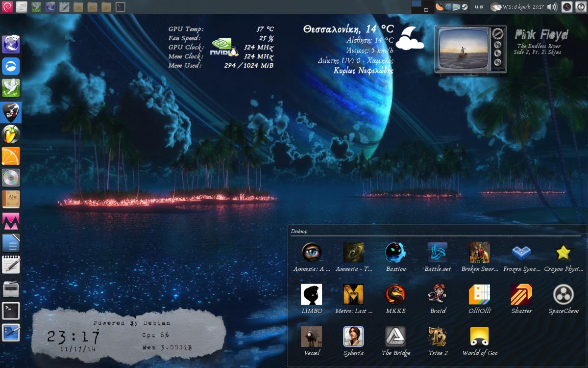Open the file cabinet launcher in top panel
The height and width of the screenshot is (368, 588).
tap(22, 7)
